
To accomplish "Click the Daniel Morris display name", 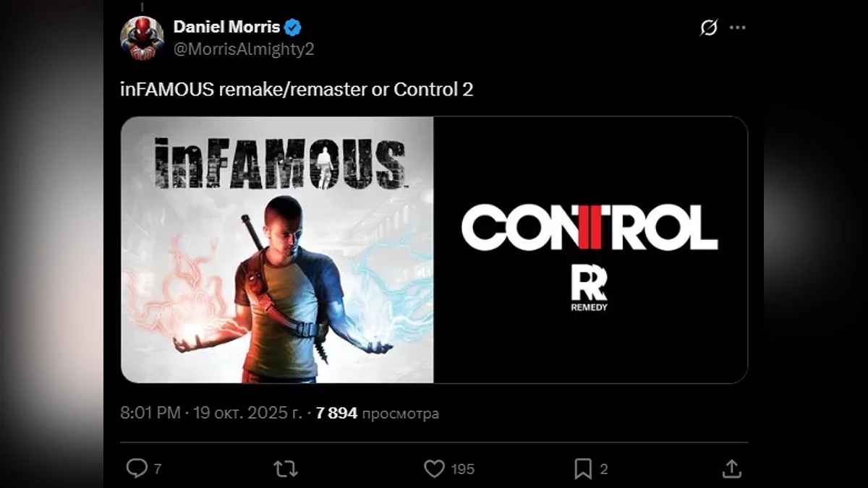I will [226, 27].
